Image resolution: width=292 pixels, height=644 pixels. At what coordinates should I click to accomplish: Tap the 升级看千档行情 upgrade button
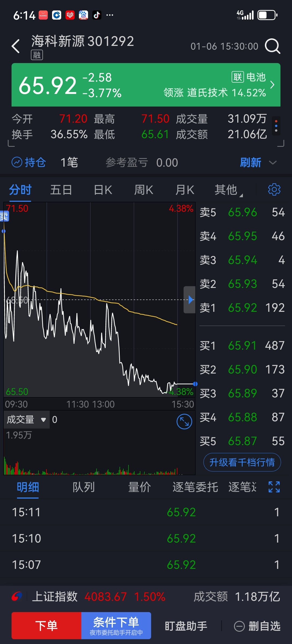coord(242,462)
